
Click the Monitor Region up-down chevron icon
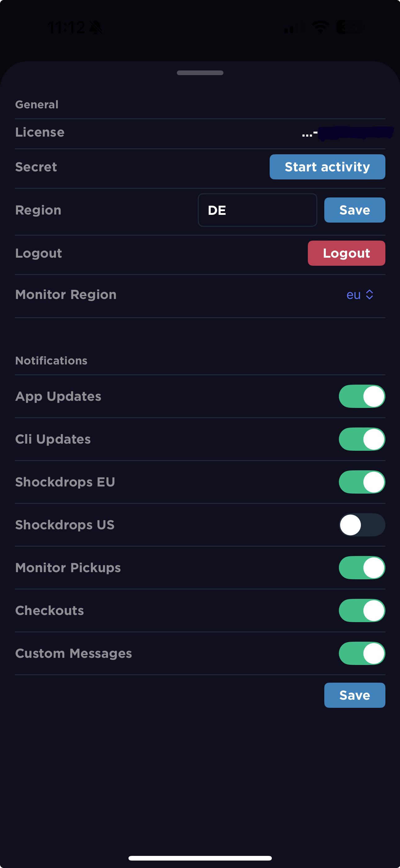click(x=369, y=295)
